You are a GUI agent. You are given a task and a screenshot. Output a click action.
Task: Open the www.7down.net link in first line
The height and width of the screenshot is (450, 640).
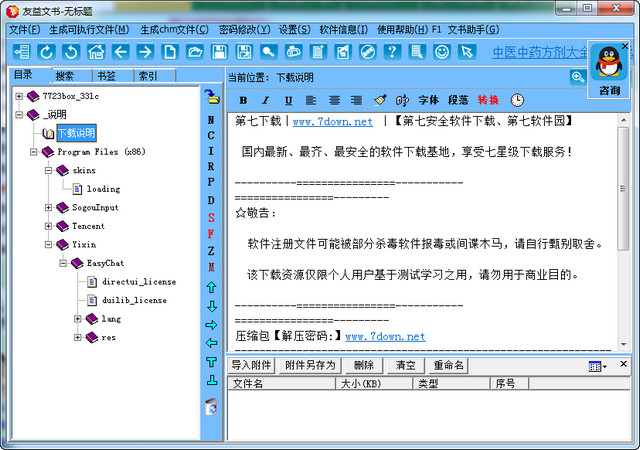[332, 121]
